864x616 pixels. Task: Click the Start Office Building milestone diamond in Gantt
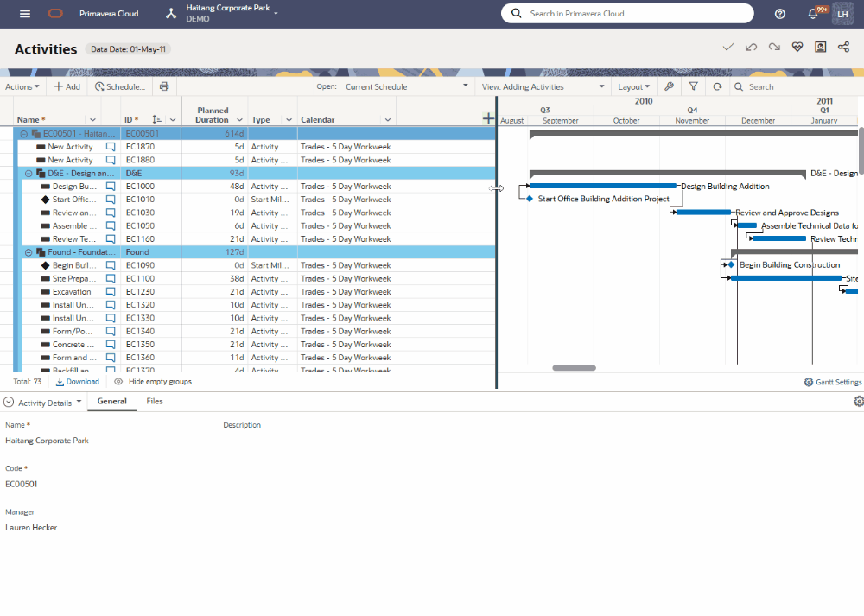(x=530, y=199)
